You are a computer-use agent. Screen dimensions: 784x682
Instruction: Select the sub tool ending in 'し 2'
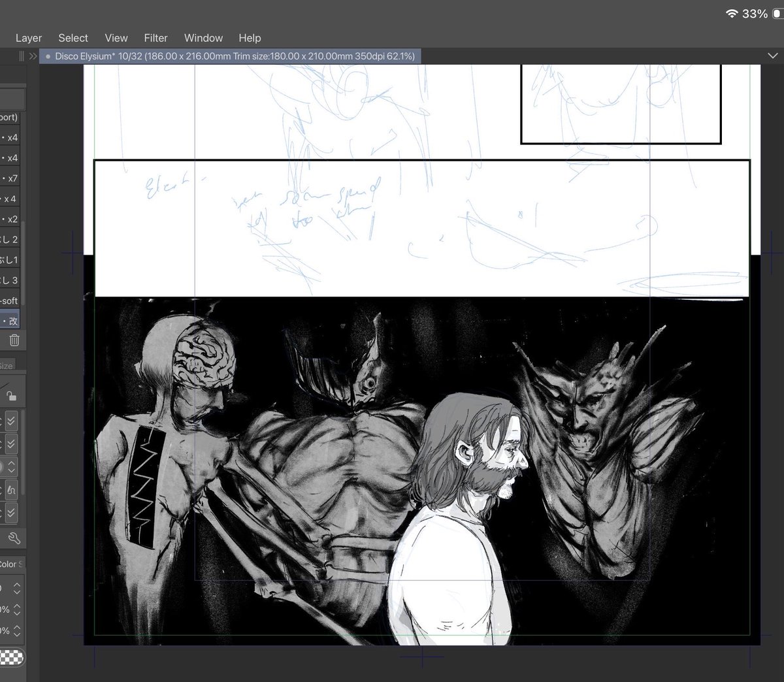(10, 239)
